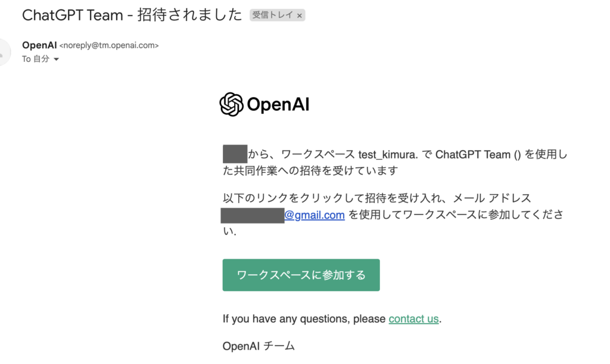Click the OpenAI チーム signature line
Image resolution: width=610 pixels, height=364 pixels.
[x=259, y=346]
